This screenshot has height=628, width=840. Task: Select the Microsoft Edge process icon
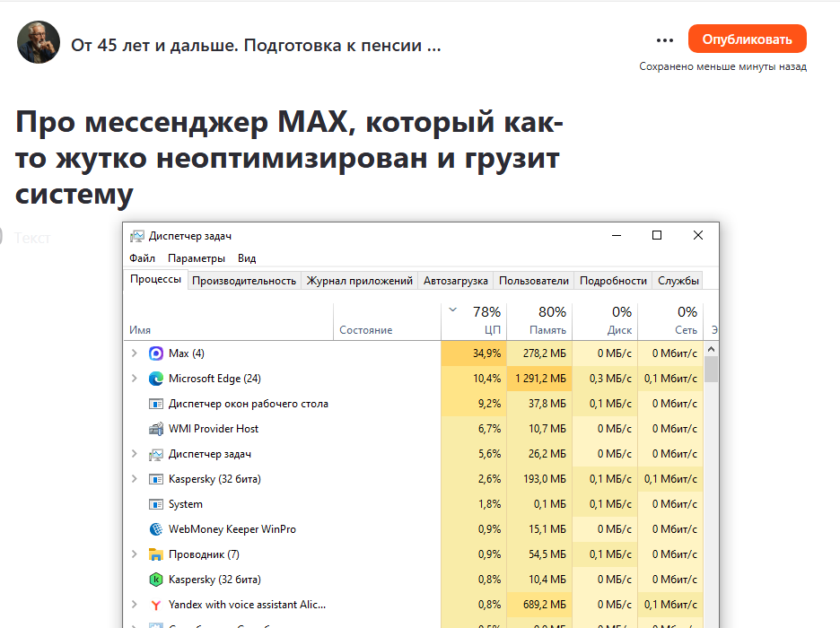click(156, 379)
